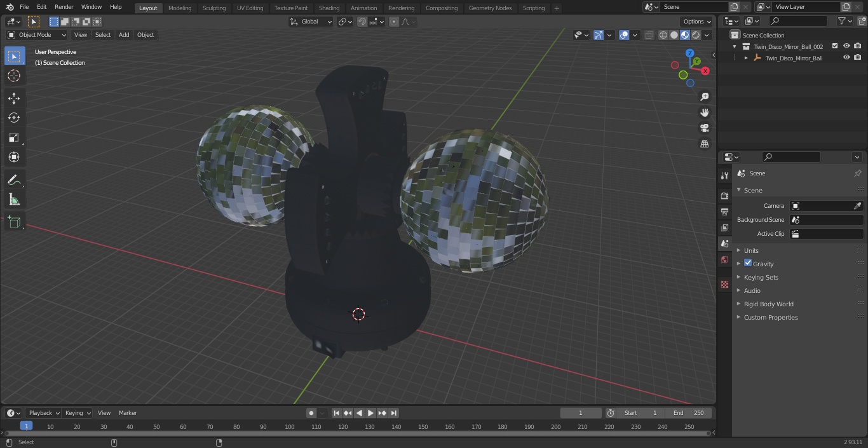
Task: Jump to the first frame
Action: coord(336,413)
